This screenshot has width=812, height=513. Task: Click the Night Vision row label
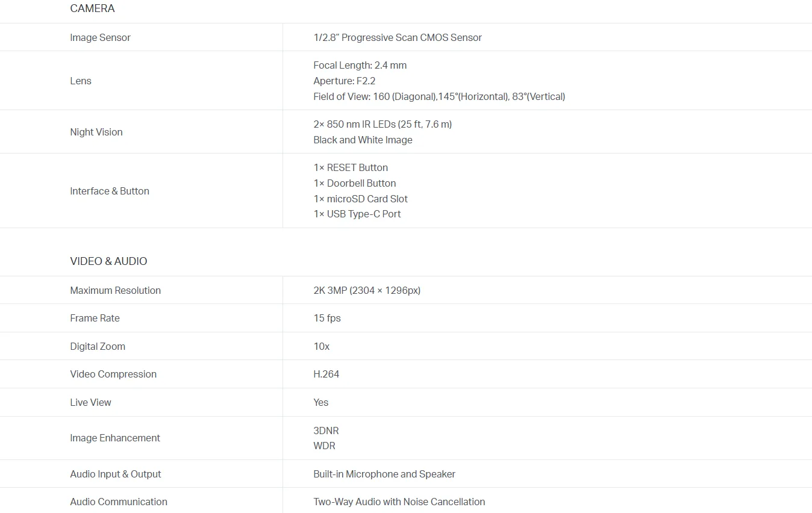96,132
